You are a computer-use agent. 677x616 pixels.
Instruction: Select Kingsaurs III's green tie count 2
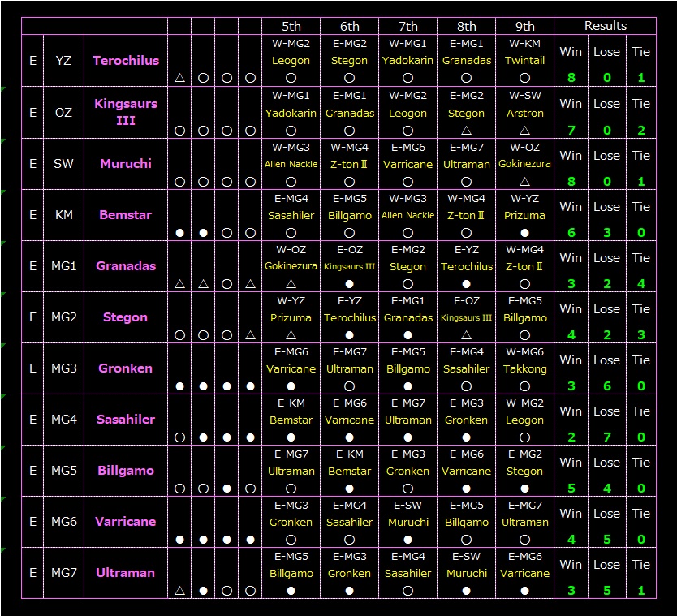[640, 130]
